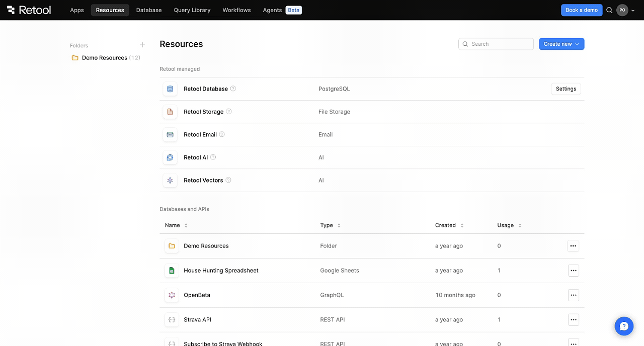The width and height of the screenshot is (644, 346).
Task: Click the Retool logo in header
Action: coord(29,10)
